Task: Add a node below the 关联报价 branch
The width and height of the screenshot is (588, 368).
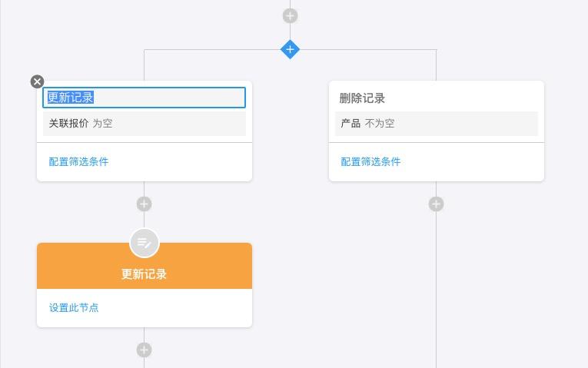Action: [x=144, y=204]
